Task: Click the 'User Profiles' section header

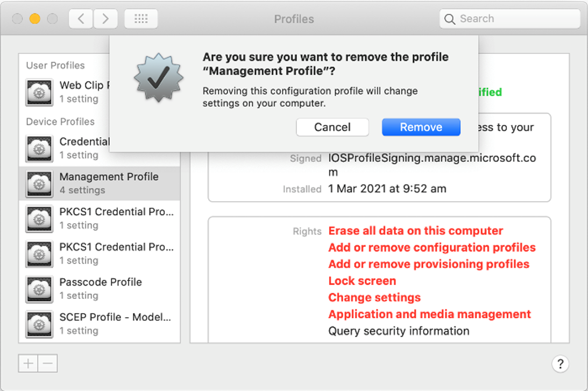Action: (55, 65)
